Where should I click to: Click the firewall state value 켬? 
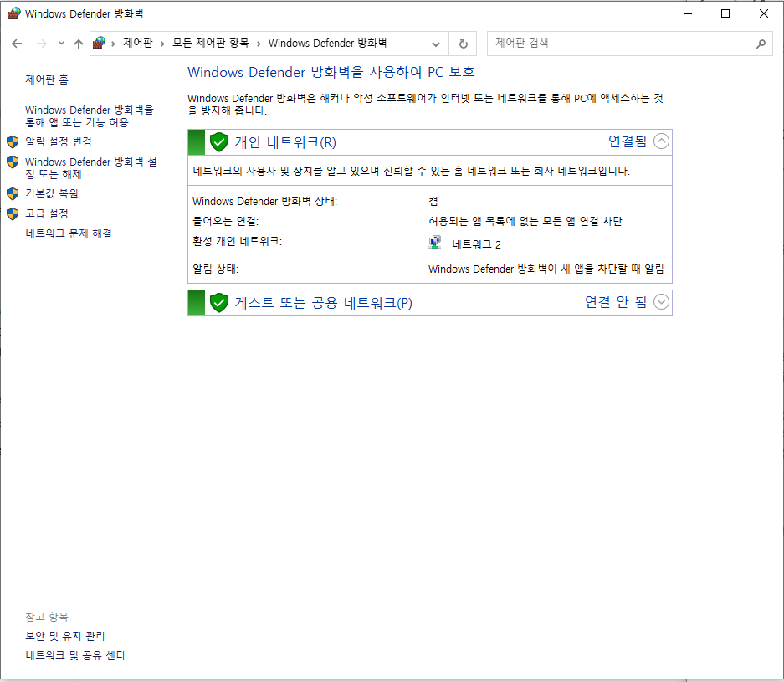[x=433, y=201]
